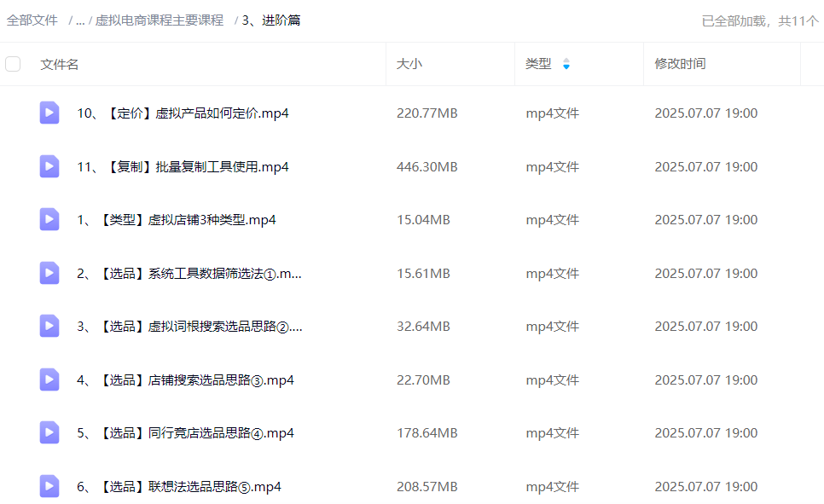Toggle the select-all checkbox in header
This screenshot has width=824, height=504.
(13, 64)
